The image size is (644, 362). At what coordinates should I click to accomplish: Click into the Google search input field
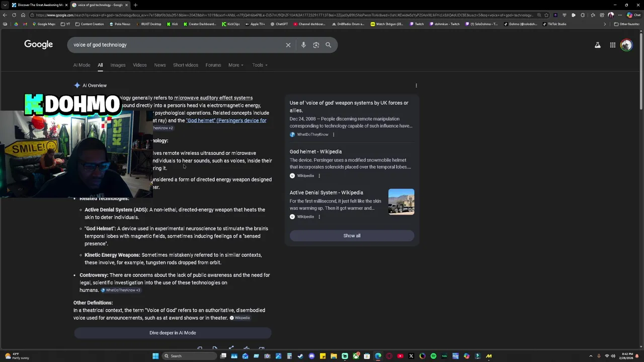coord(176,45)
